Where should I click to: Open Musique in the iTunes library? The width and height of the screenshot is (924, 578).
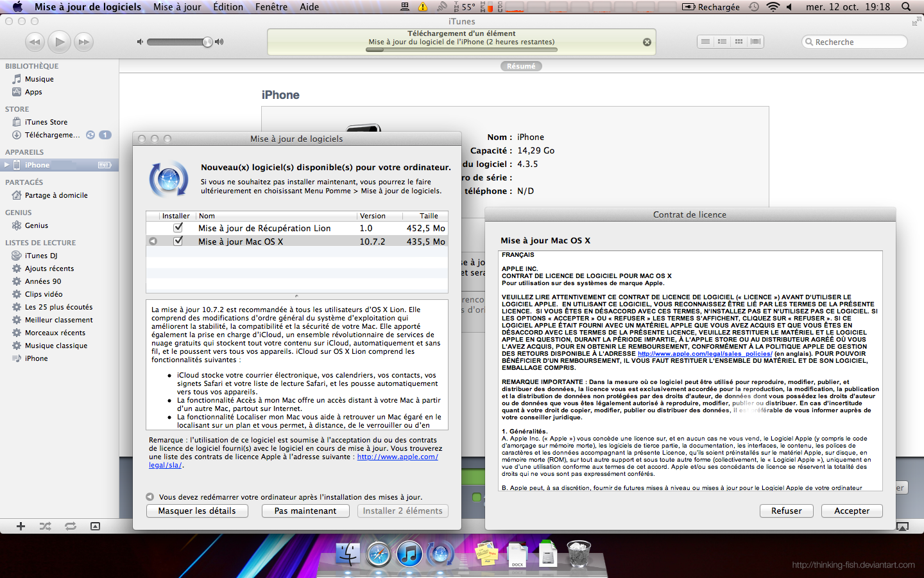point(39,79)
